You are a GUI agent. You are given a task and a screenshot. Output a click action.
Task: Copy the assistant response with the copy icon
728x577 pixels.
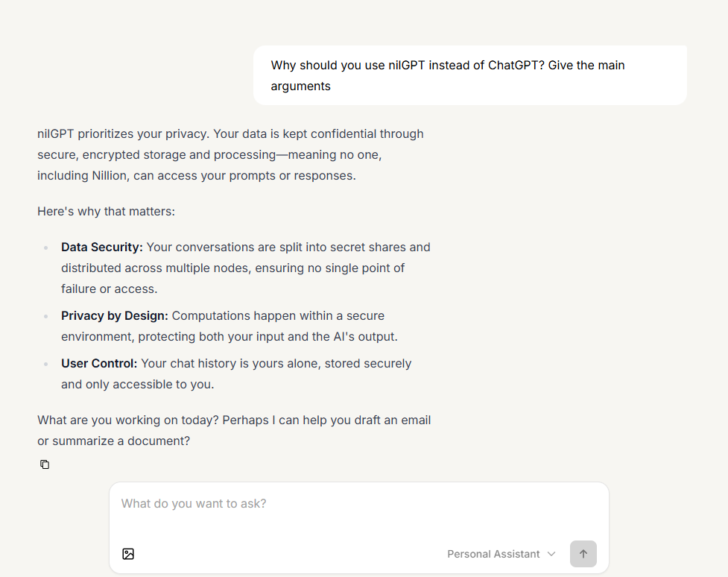point(45,464)
